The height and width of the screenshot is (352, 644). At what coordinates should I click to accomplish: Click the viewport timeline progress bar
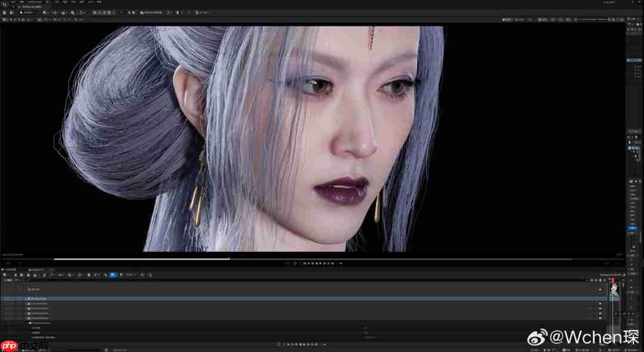coord(313,259)
